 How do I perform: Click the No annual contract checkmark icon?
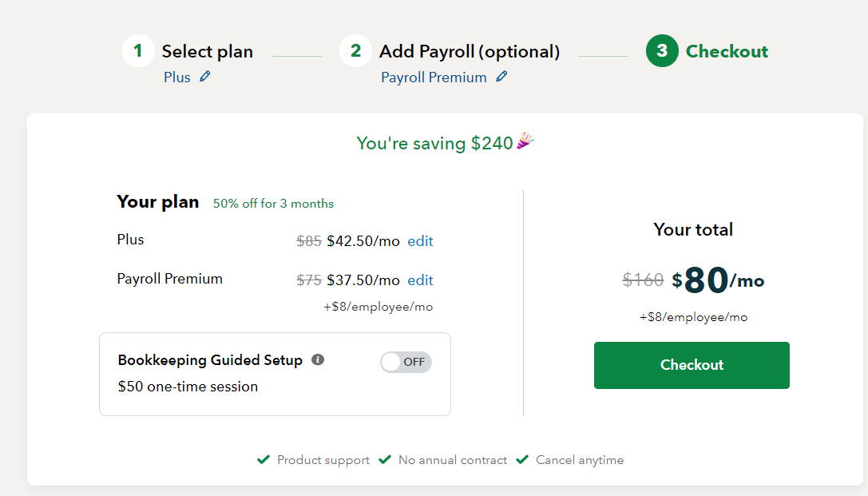pos(385,459)
